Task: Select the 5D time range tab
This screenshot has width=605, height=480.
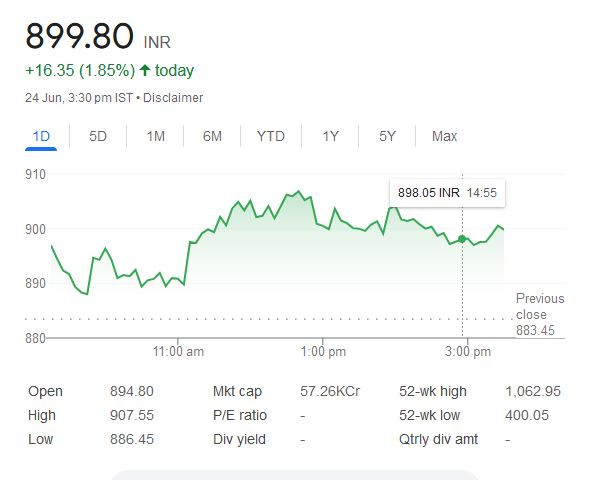Action: 98,136
